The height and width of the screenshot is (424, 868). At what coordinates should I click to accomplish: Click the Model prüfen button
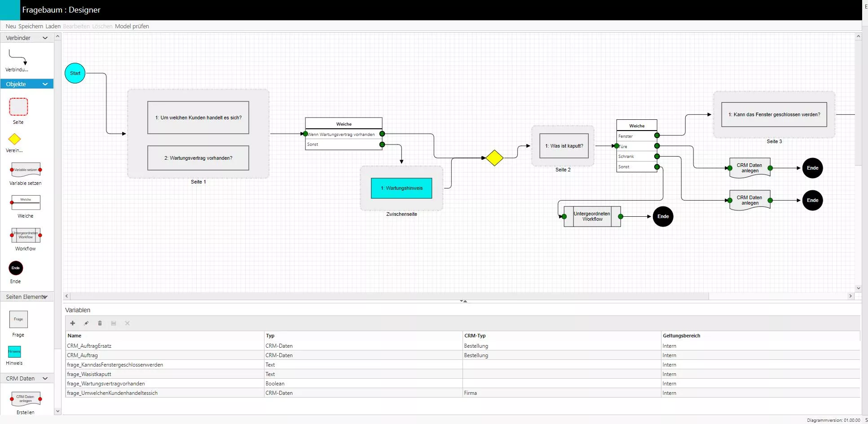(x=132, y=26)
